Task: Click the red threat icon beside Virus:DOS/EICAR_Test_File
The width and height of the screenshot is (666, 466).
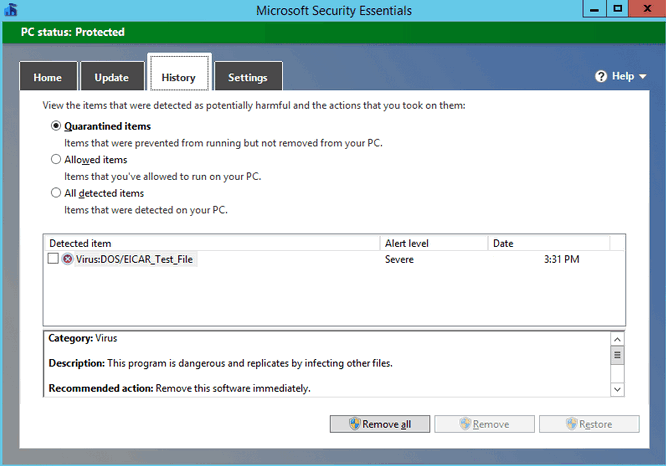Action: (68, 259)
